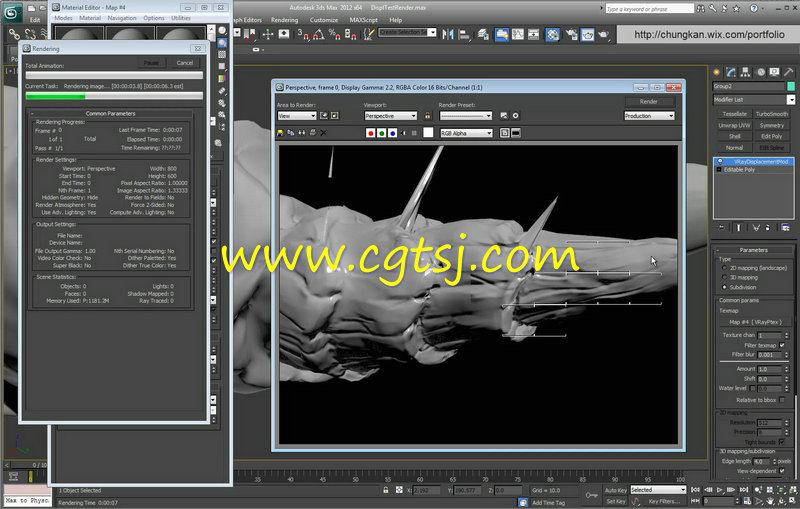
Task: Click Pan View hand icon
Action: (x=770, y=501)
